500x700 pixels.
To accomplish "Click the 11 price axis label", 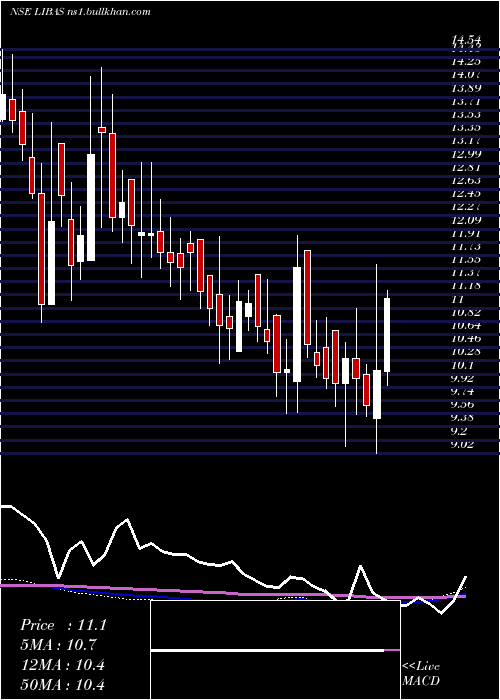I will 457,299.
